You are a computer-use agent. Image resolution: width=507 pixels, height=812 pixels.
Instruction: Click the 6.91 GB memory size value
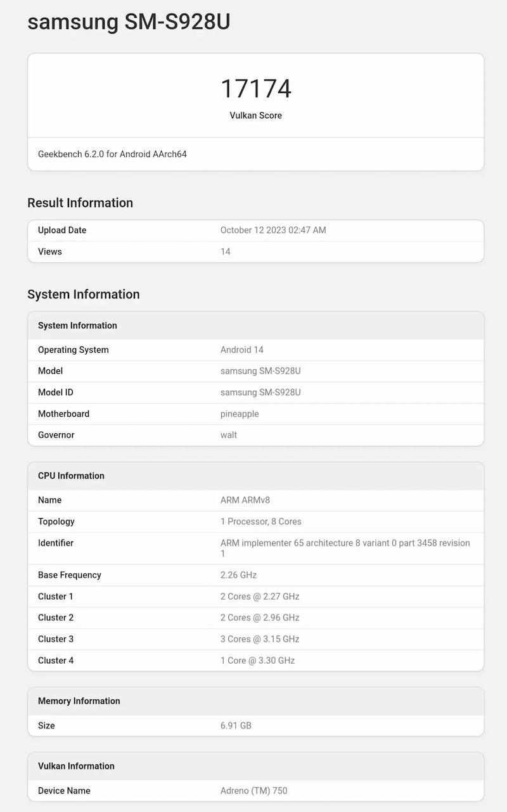(x=236, y=725)
